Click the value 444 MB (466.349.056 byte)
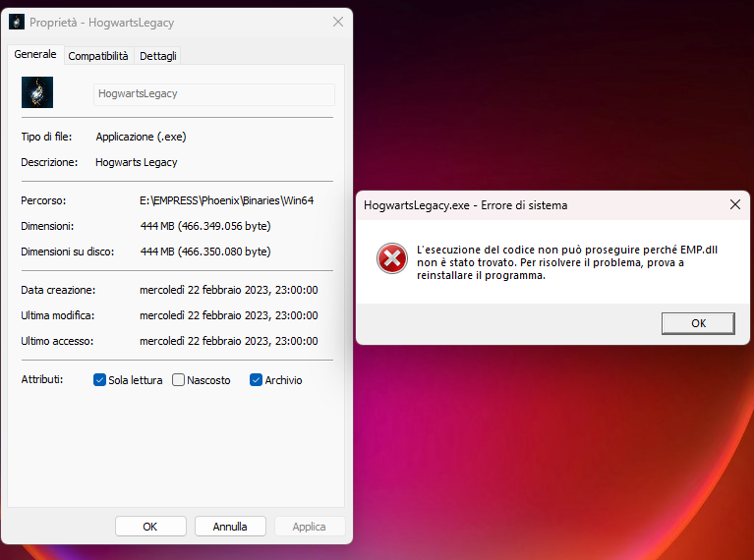This screenshot has height=560, width=754. click(205, 226)
